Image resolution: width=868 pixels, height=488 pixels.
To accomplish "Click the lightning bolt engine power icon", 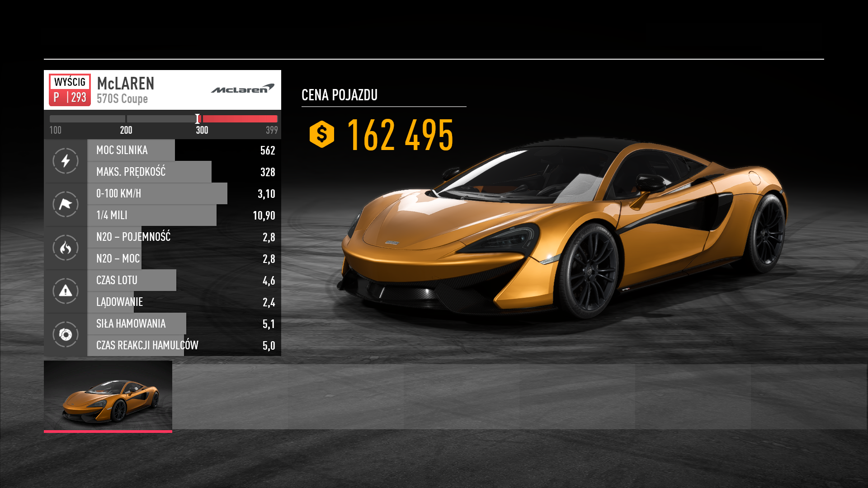I will 66,161.
